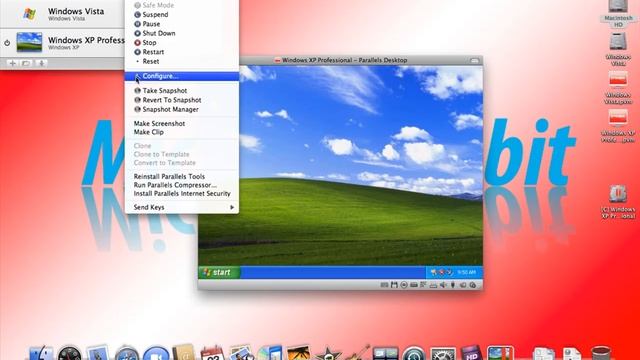The image size is (640, 360).
Task: Toggle the toolbar pill button in Parallels window
Action: [x=474, y=60]
